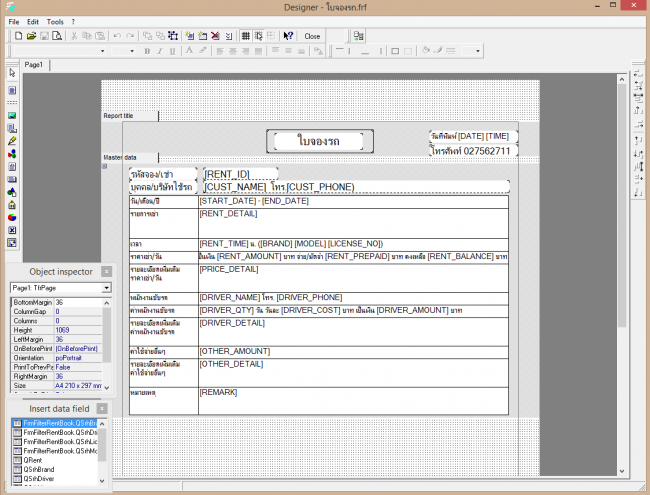The width and height of the screenshot is (650, 495).
Task: Select the Insert picture tool
Action: tap(12, 116)
